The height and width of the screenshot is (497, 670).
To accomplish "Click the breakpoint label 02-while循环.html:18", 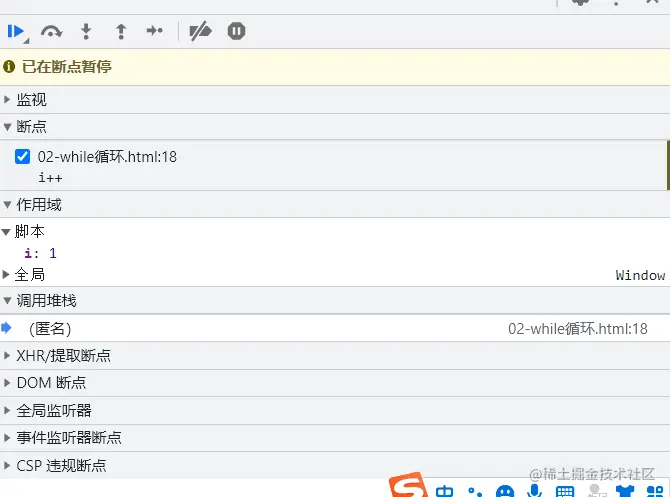I will pyautogui.click(x=107, y=157).
